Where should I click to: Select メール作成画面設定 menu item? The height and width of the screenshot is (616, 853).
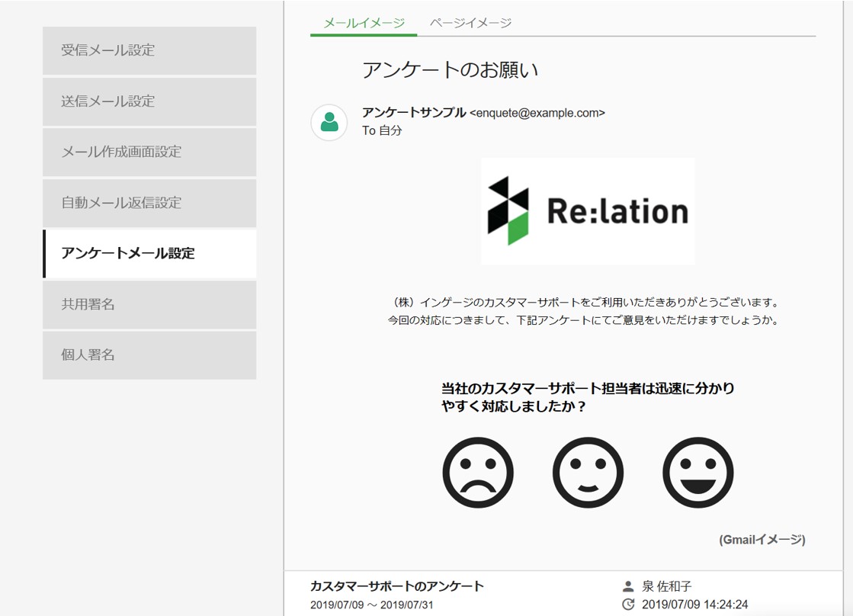click(x=149, y=152)
